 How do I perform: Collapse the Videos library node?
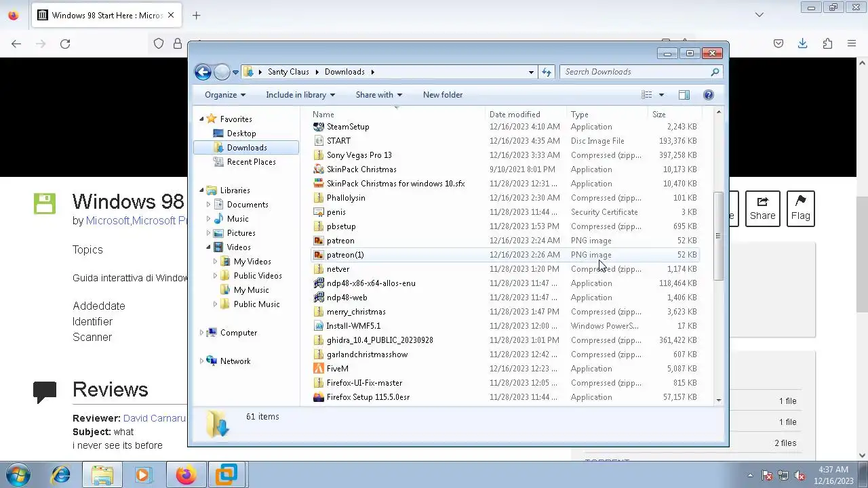point(208,247)
